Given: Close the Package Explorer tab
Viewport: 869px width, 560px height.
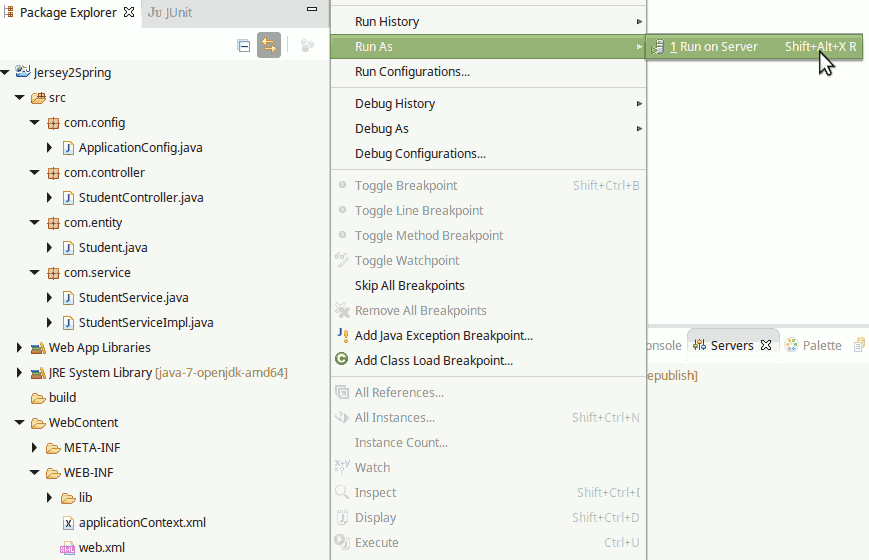Looking at the screenshot, I should tap(128, 13).
